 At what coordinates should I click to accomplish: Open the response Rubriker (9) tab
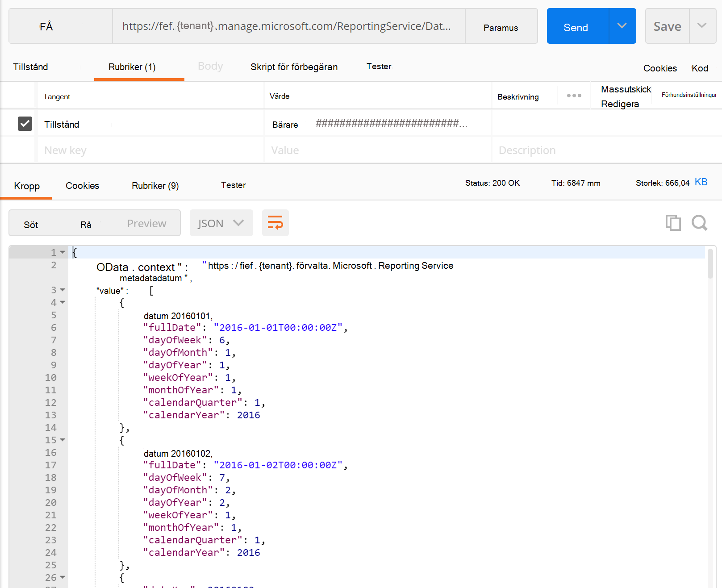(x=155, y=186)
